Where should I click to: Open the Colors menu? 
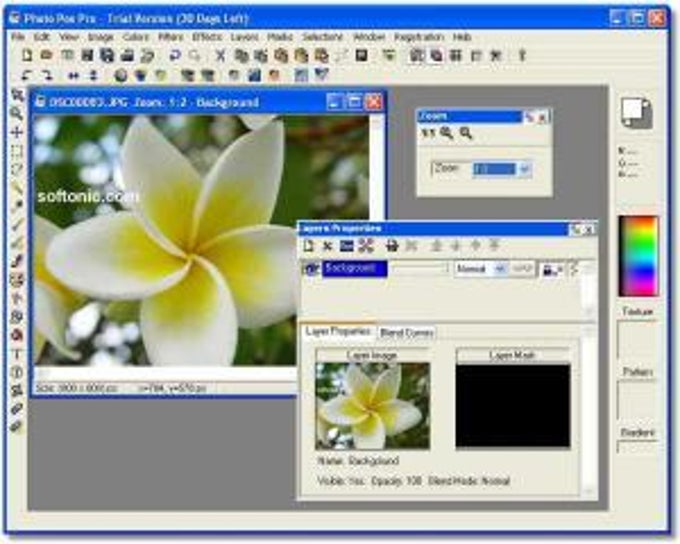coord(136,37)
